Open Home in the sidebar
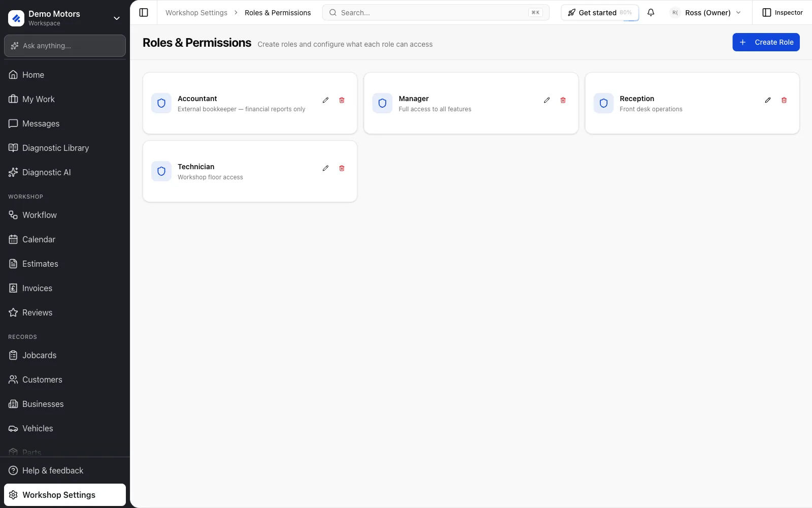The height and width of the screenshot is (508, 812). [x=65, y=75]
